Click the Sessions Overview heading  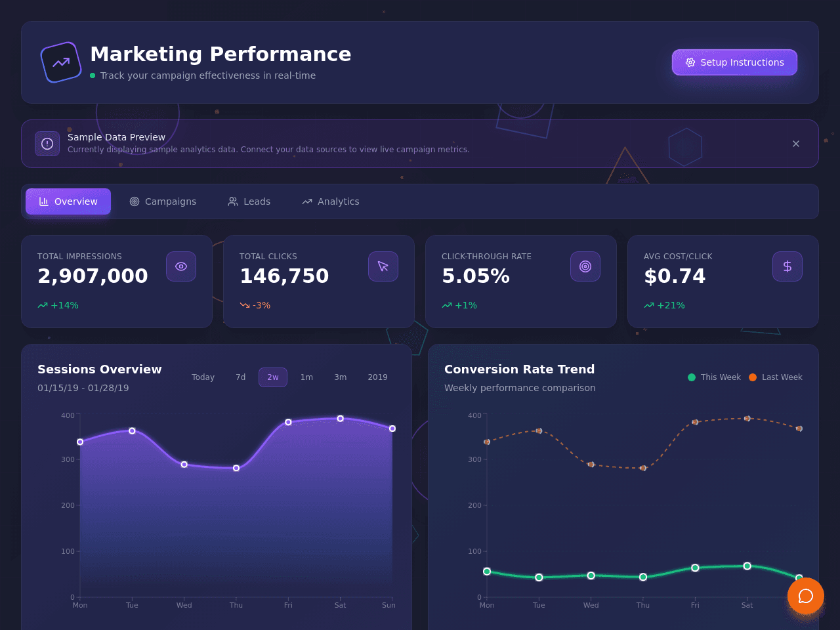click(x=100, y=369)
